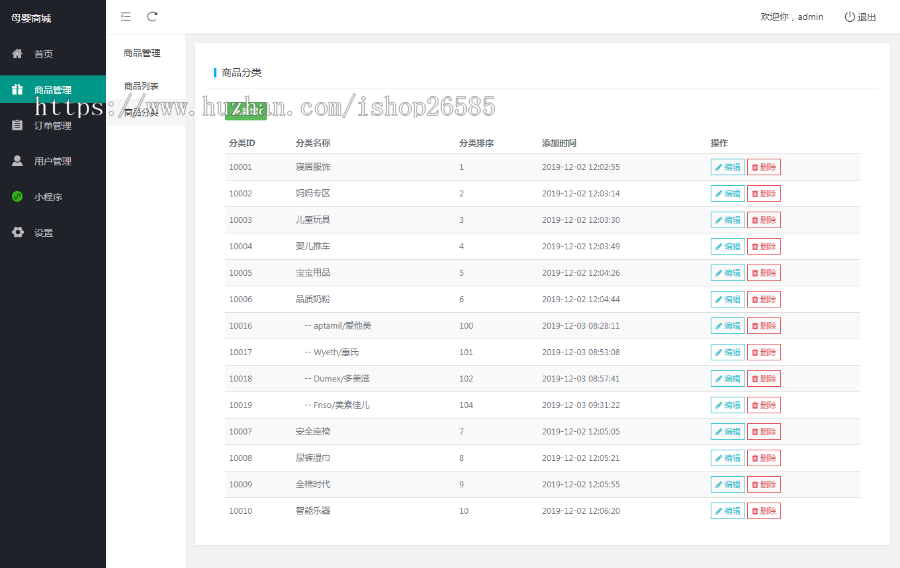900x568 pixels.
Task: Click the welcome admin text
Action: click(792, 17)
